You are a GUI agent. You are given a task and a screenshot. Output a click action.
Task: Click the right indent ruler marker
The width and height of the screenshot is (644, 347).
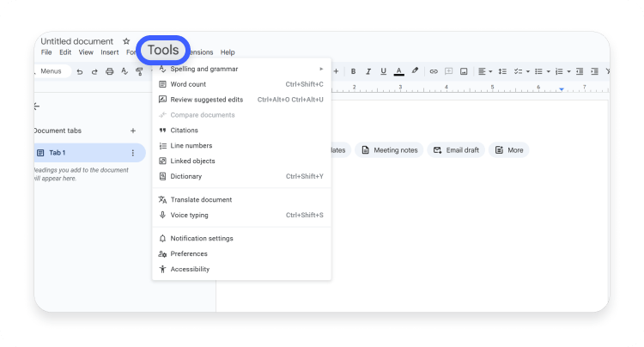click(561, 89)
